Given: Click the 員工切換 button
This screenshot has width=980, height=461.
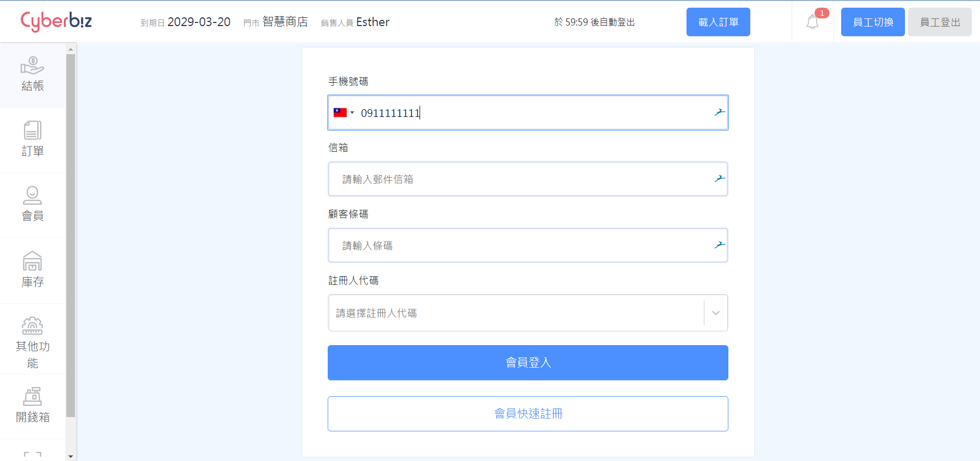Looking at the screenshot, I should 873,22.
